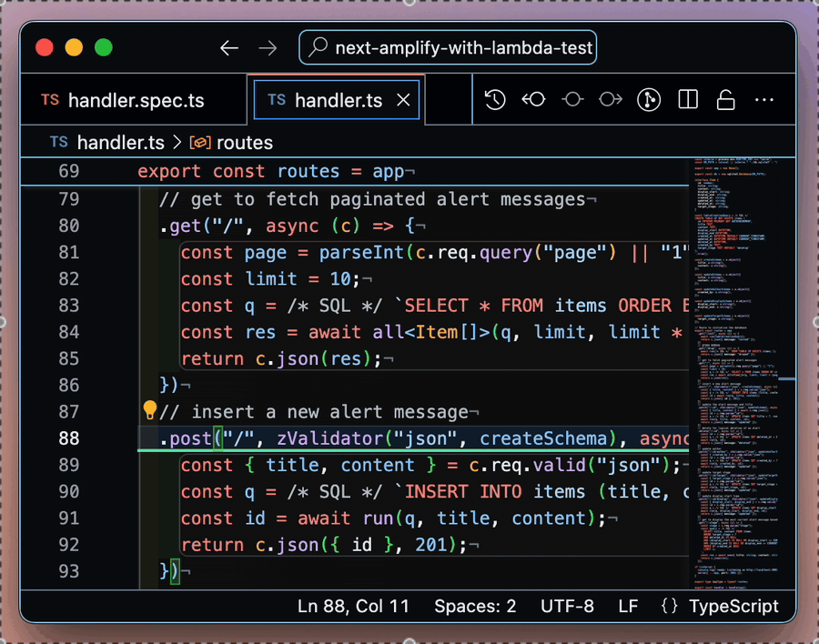Screen dimensions: 819x644
Task: Click 'createSchema' on line 88
Action: [x=543, y=438]
